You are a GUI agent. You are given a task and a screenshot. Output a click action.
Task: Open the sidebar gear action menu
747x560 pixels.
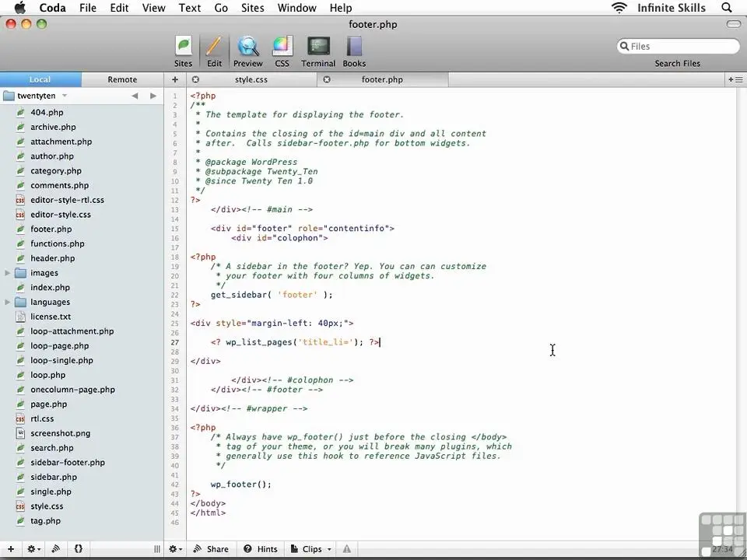[x=33, y=549]
